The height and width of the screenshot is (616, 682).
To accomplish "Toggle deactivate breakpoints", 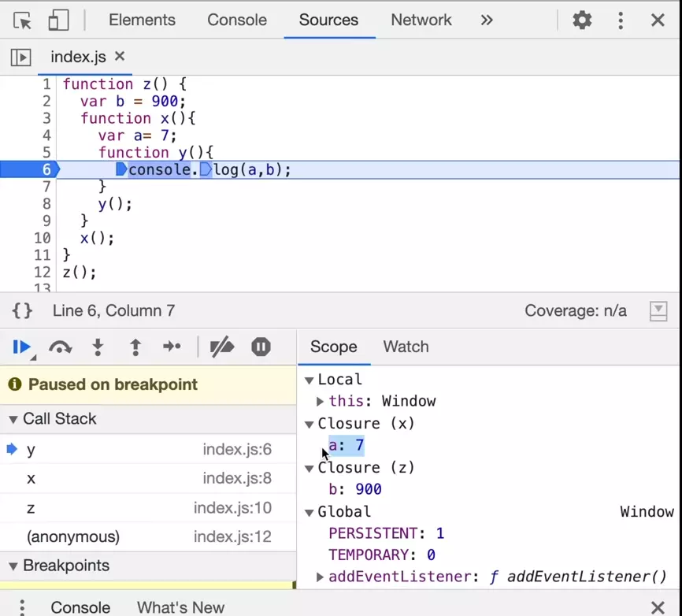I will click(x=222, y=347).
